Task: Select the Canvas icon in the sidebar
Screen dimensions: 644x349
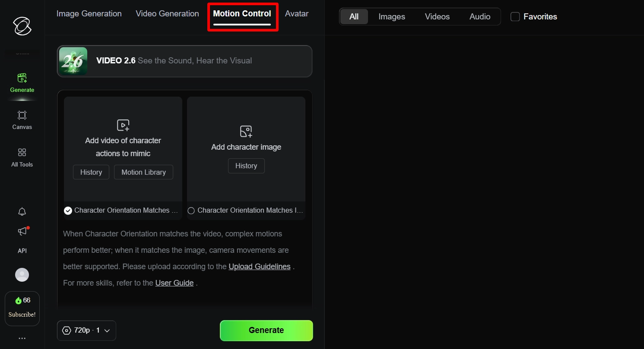Action: tap(22, 120)
